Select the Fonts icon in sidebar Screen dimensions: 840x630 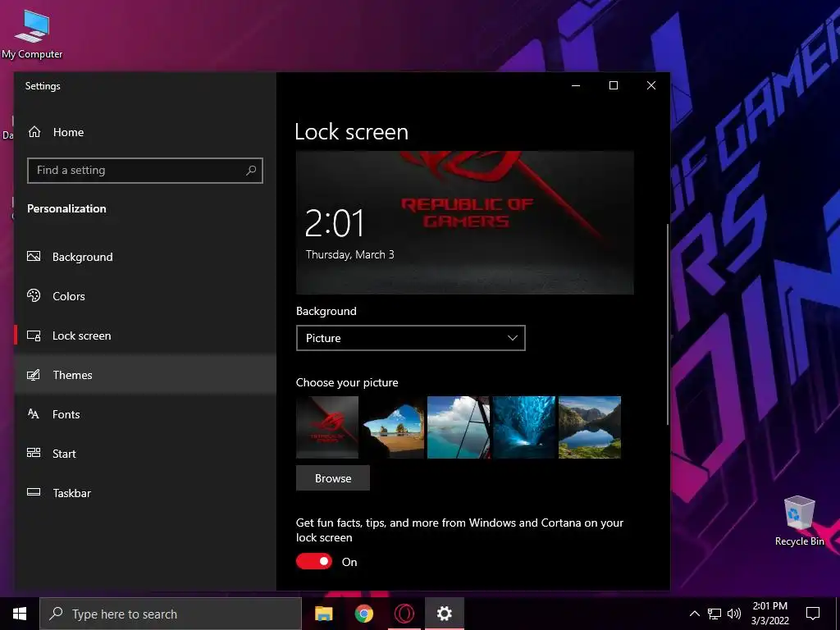[34, 414]
